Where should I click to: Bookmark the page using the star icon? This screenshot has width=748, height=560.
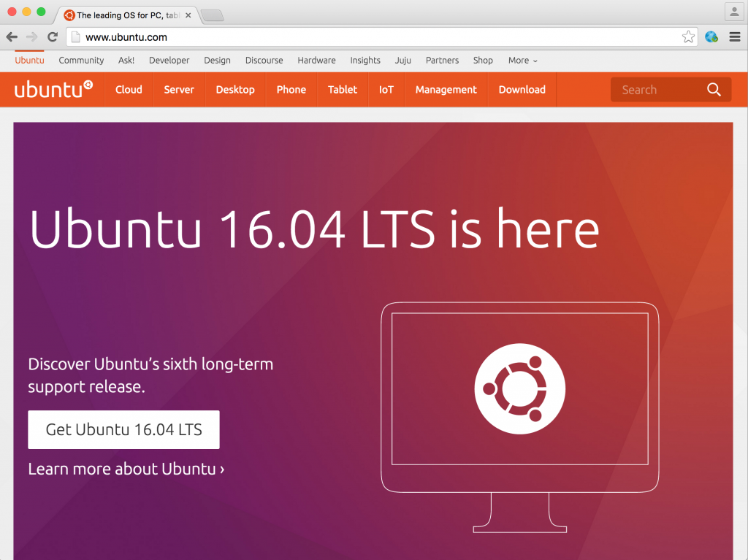[687, 36]
